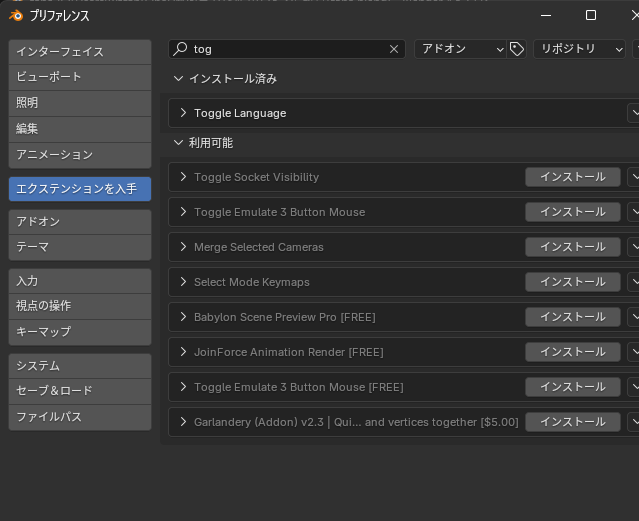Expand Select Mode Keymaps details
Screen dimensions: 639x521
point(184,282)
